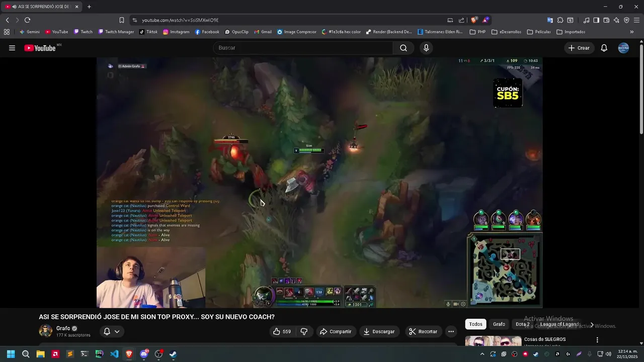This screenshot has height=362, width=644.
Task: Open options for Cosas de SUEGROS video
Action: (x=597, y=340)
